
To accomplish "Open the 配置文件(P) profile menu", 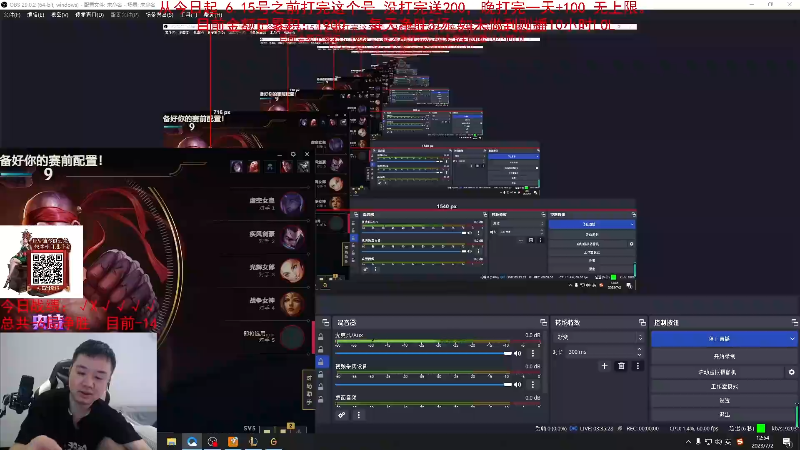I will point(124,15).
